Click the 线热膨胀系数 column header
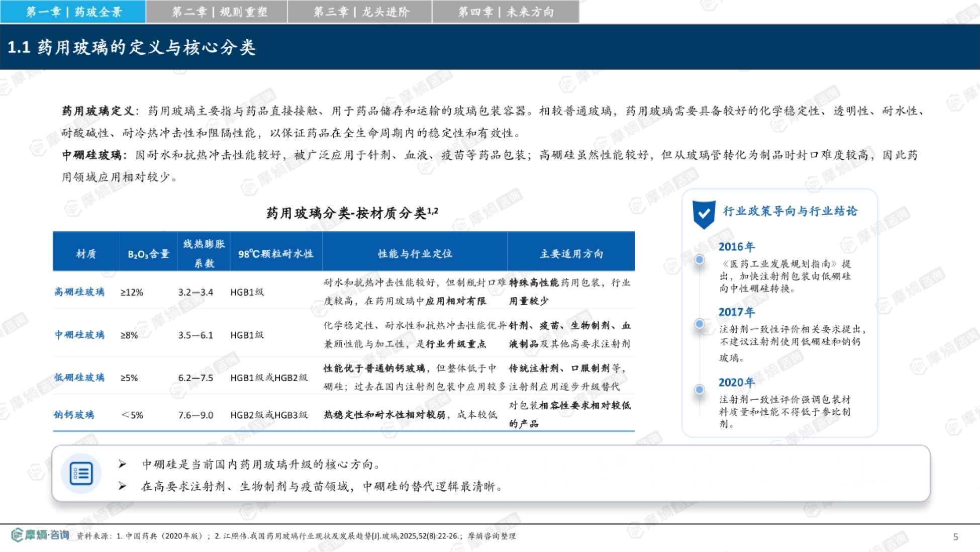Screen dimensions: 980x552 tap(204, 253)
